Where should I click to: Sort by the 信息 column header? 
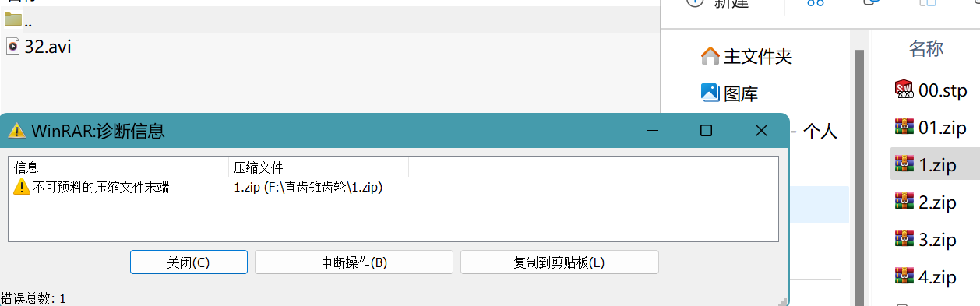[118, 167]
